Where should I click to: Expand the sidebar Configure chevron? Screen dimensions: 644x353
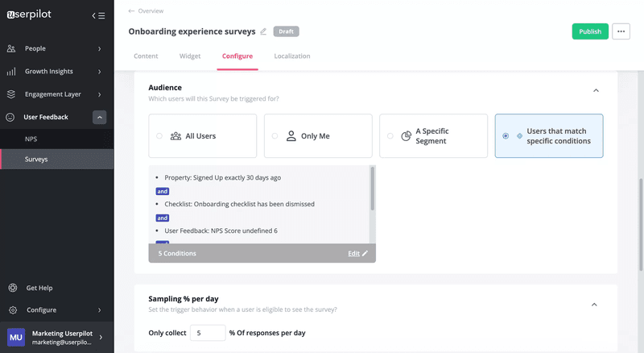click(99, 310)
